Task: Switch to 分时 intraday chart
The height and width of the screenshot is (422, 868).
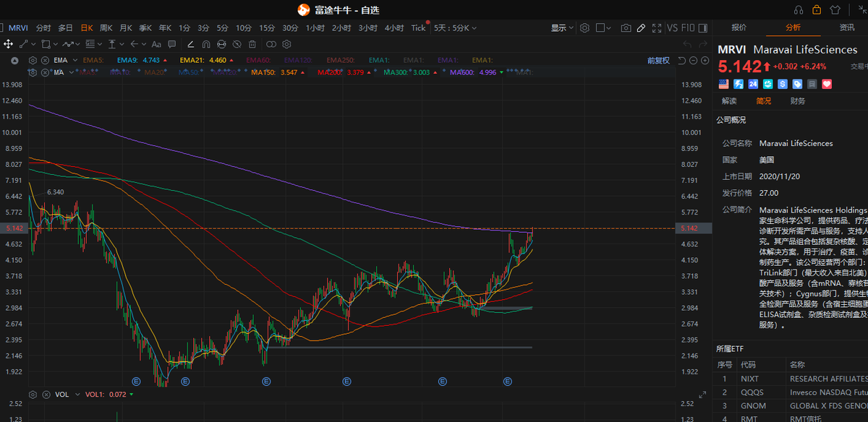Action: (x=43, y=28)
